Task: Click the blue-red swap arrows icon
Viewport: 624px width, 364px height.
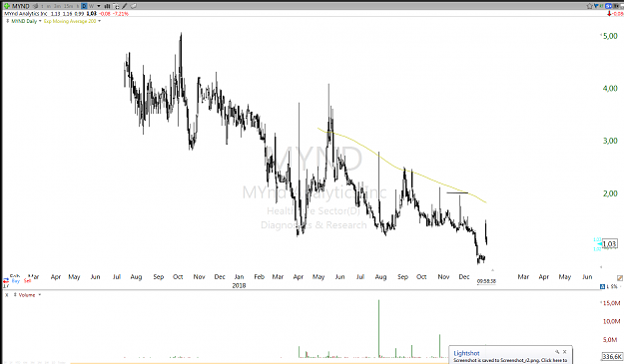Action: click(x=6, y=280)
